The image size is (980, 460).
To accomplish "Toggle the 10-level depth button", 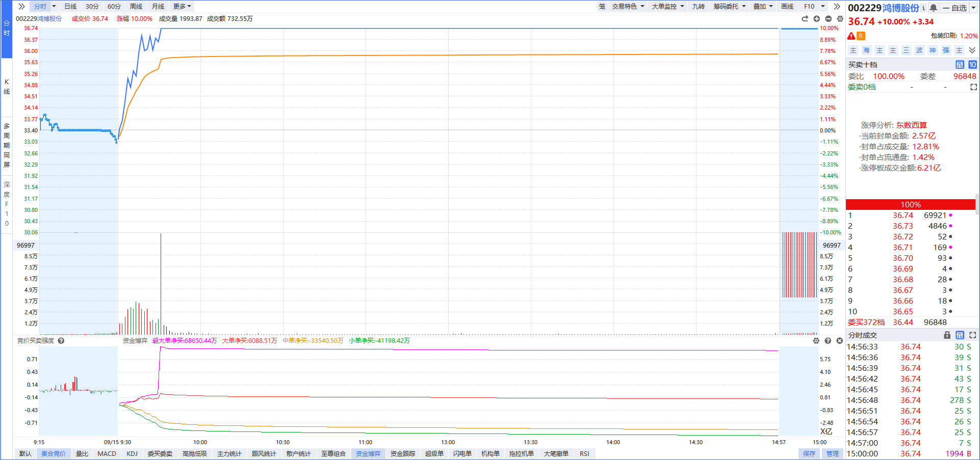I will [x=972, y=65].
